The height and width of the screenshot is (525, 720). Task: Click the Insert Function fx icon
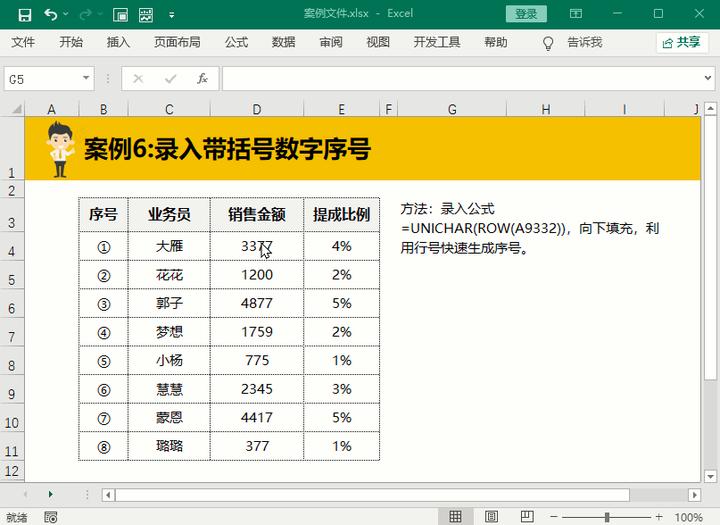pyautogui.click(x=202, y=79)
